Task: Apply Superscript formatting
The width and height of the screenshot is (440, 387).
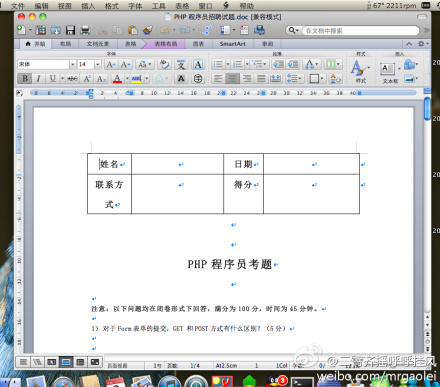Action: point(87,79)
